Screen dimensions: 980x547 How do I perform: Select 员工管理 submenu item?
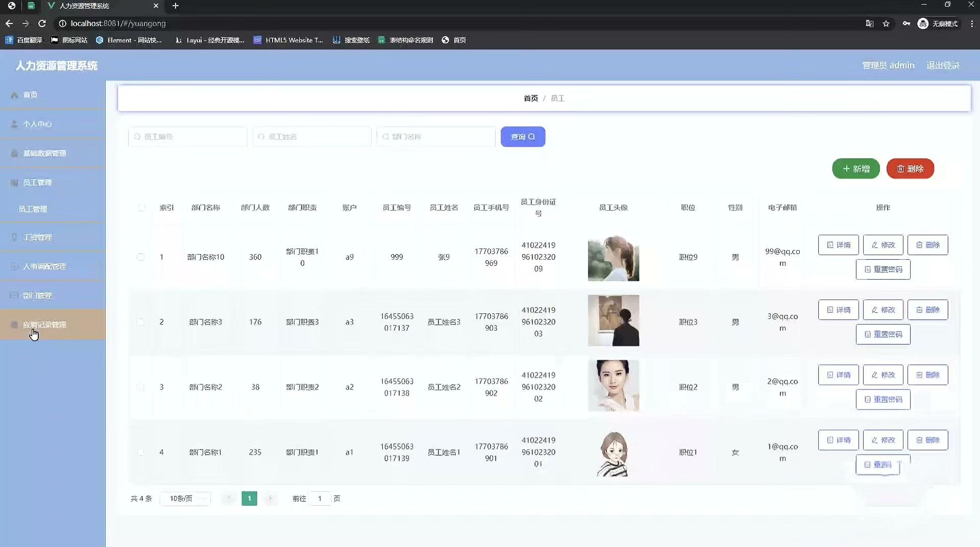pos(53,209)
